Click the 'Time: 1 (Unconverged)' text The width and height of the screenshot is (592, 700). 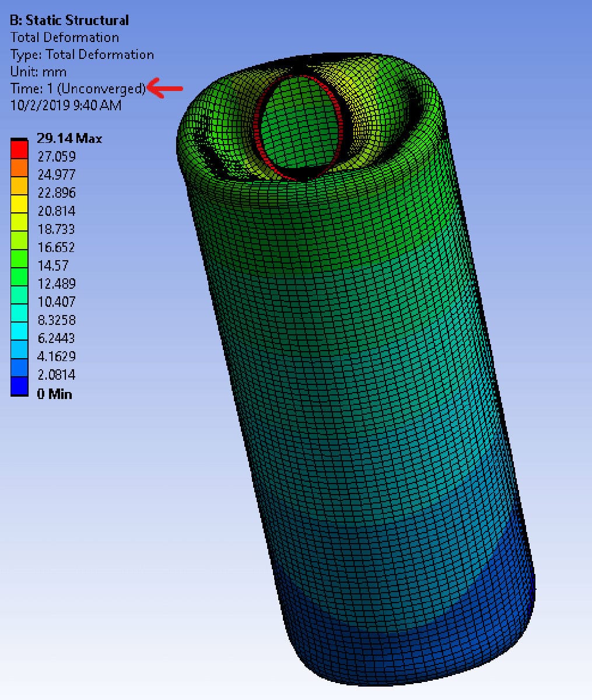[x=78, y=89]
